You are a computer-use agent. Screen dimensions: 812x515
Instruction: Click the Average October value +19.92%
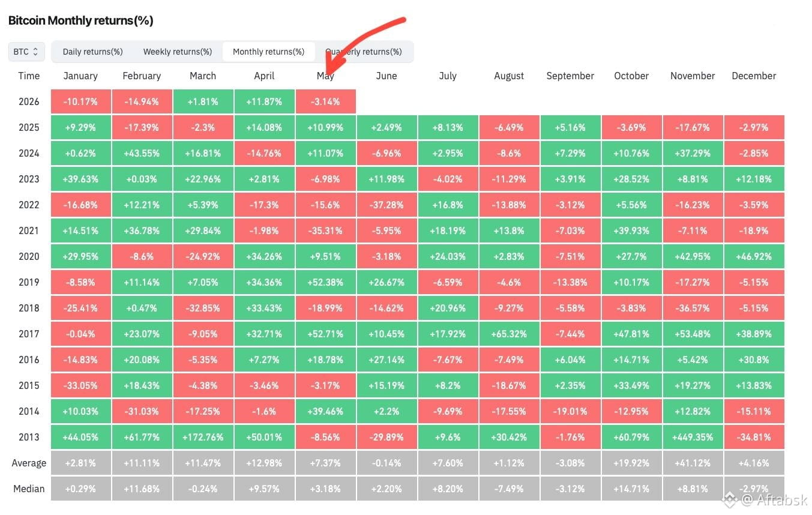(631, 463)
